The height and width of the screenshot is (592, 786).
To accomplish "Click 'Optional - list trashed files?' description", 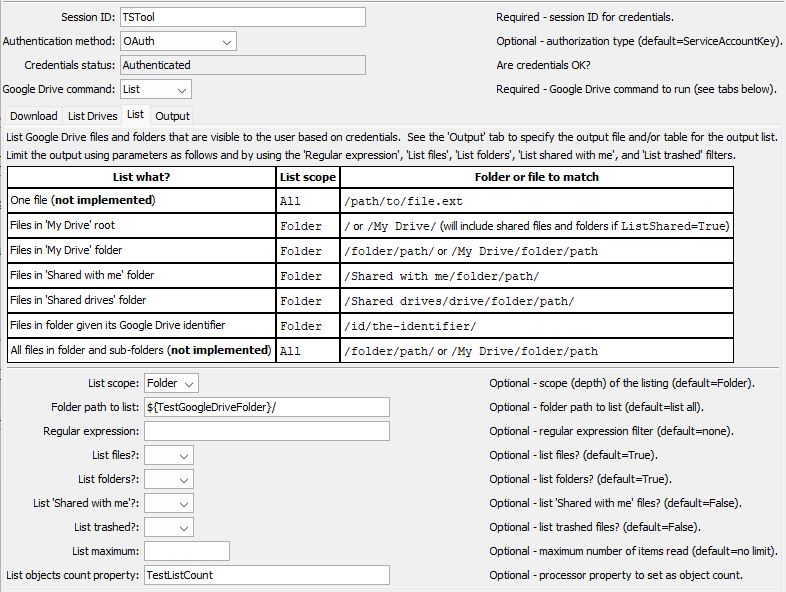I will [595, 527].
